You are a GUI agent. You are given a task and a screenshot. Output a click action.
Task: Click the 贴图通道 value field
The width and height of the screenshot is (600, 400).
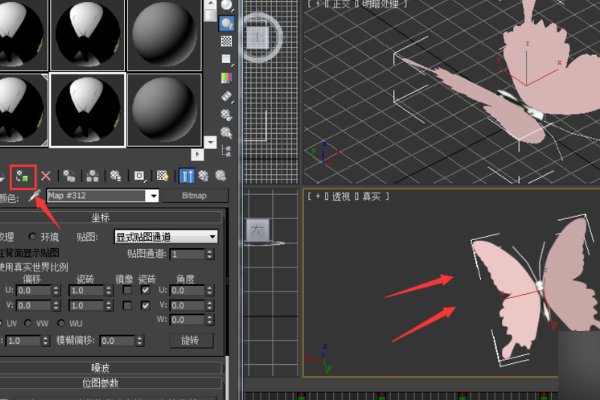click(x=188, y=254)
